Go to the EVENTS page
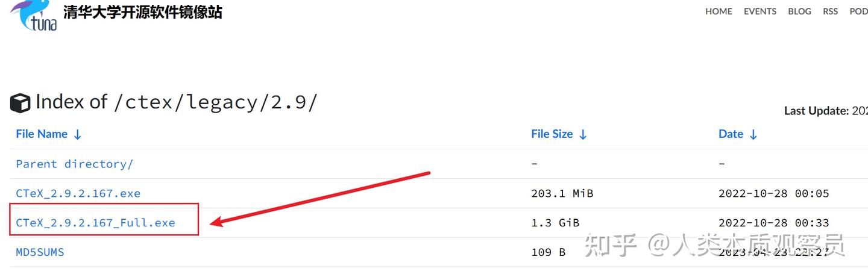Viewport: 868px width, 280px height. tap(759, 11)
